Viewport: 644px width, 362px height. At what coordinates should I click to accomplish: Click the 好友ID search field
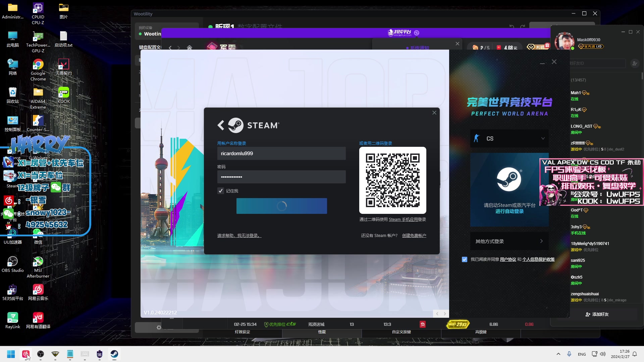[598, 63]
